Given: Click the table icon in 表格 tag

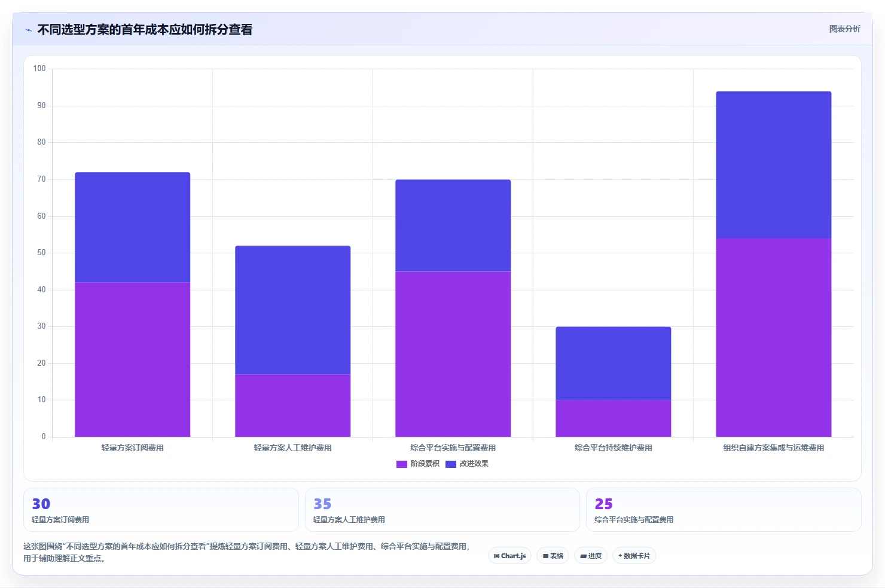Looking at the screenshot, I should click(x=545, y=556).
